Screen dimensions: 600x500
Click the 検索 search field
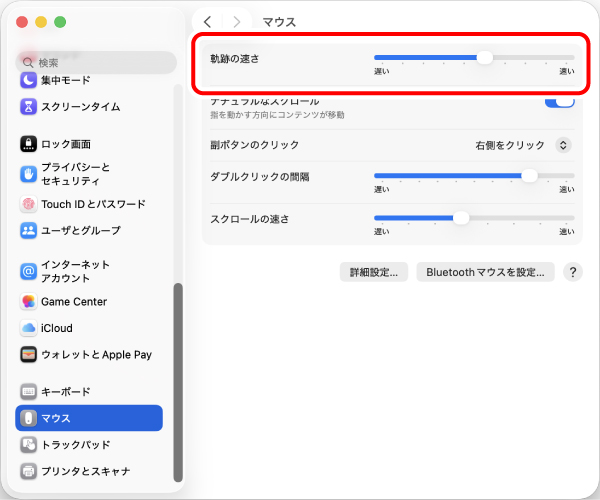point(96,62)
